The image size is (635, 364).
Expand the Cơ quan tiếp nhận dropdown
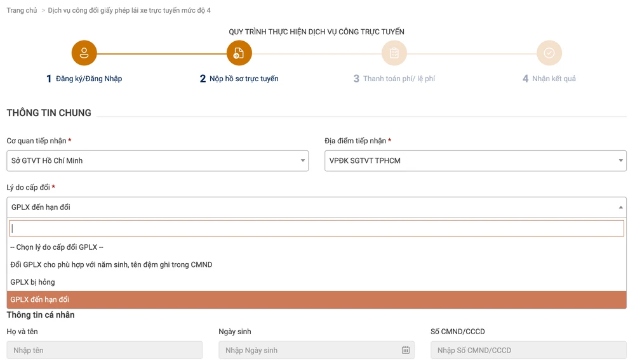point(157,161)
